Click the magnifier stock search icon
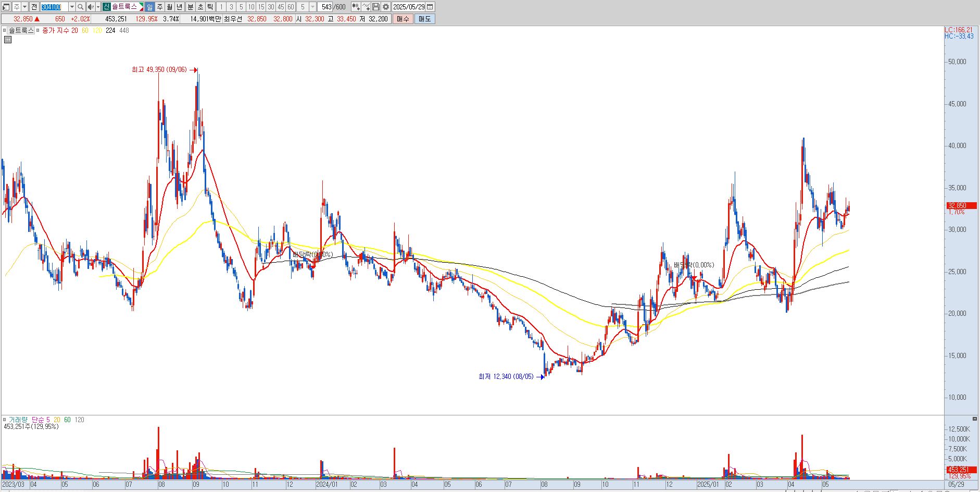This screenshot has height=492, width=980. 80,7
